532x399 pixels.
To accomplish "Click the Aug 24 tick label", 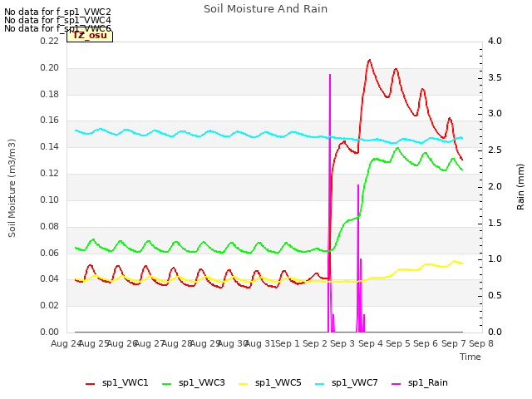I will [x=66, y=343].
